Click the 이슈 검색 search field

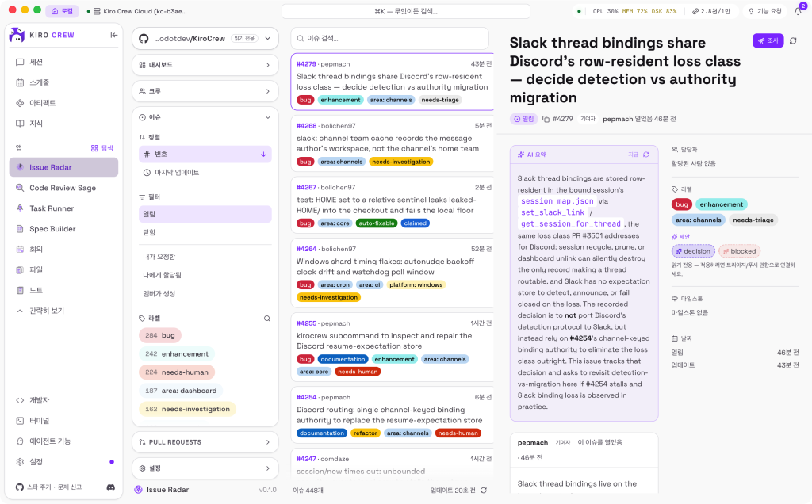[390, 38]
